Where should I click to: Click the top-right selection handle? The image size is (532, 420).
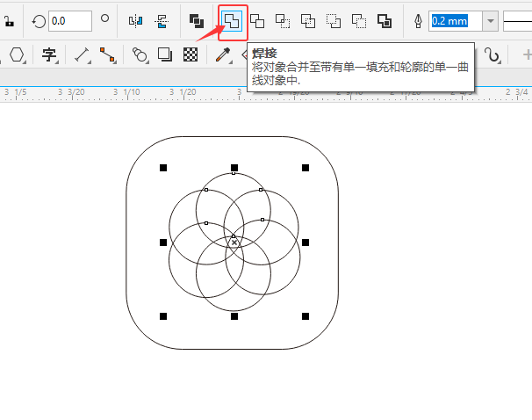point(306,168)
